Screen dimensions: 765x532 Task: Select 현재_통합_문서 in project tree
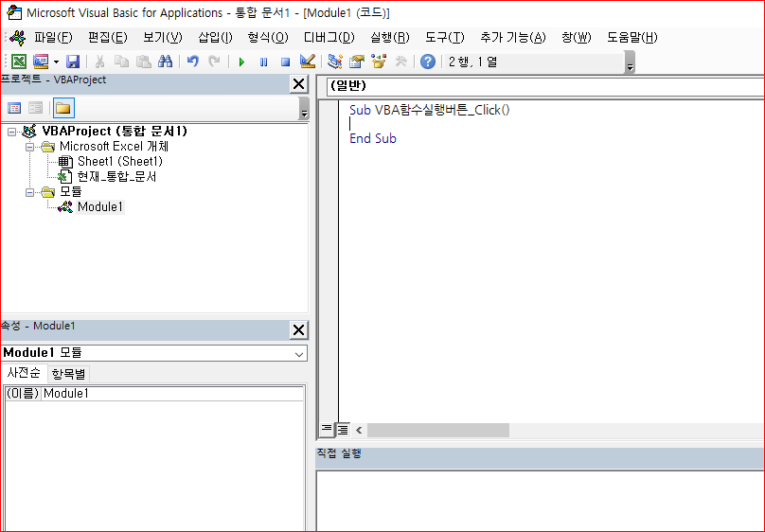coord(116,176)
